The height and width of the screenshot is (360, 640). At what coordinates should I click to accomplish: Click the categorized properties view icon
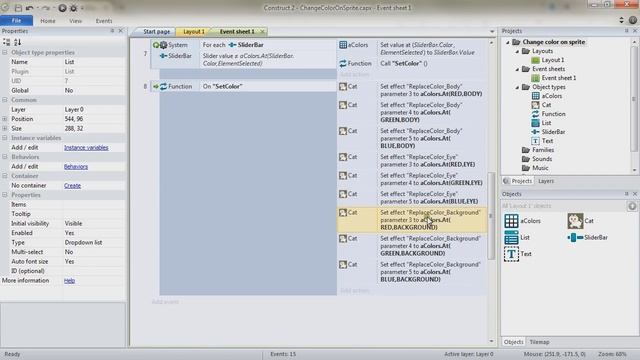(7, 42)
